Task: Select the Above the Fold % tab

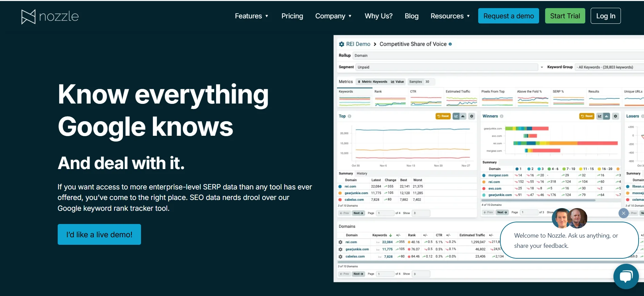Action: [x=533, y=97]
